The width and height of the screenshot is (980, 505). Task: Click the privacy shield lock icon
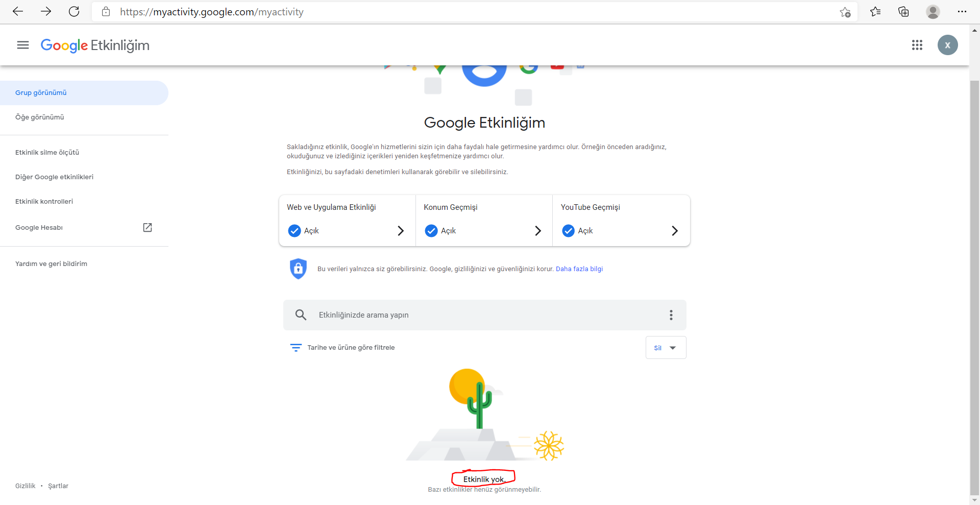[298, 269]
